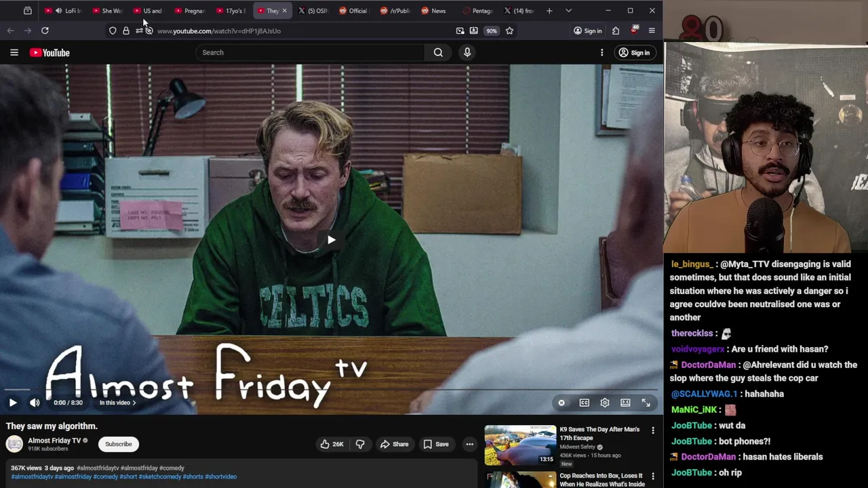
Task: Subscribe to Almost Friday TV
Action: 119,444
